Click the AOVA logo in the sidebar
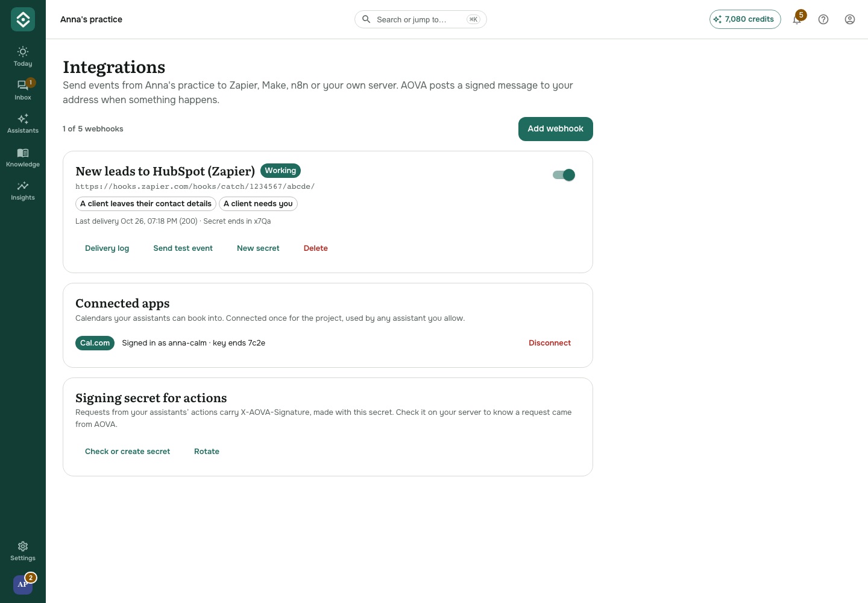 coord(23,19)
